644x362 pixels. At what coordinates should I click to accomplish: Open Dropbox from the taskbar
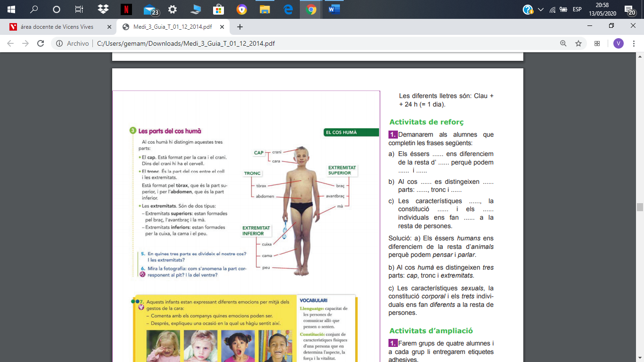point(103,9)
